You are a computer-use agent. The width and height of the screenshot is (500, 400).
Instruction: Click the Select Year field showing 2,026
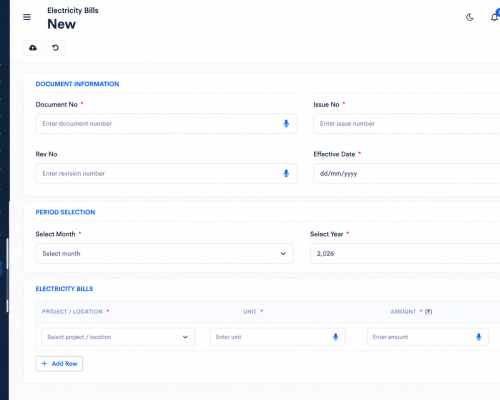point(405,253)
